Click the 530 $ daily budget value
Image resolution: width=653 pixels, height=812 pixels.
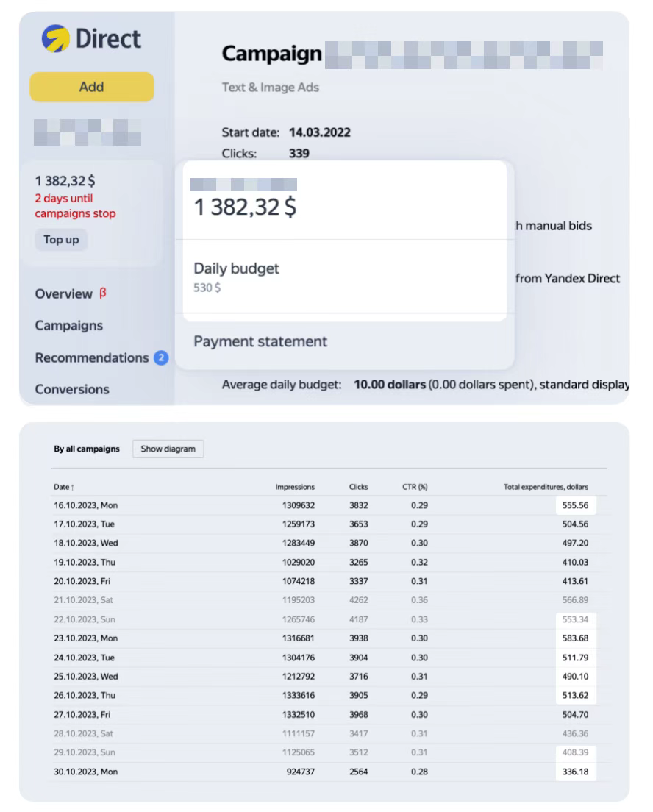(207, 288)
